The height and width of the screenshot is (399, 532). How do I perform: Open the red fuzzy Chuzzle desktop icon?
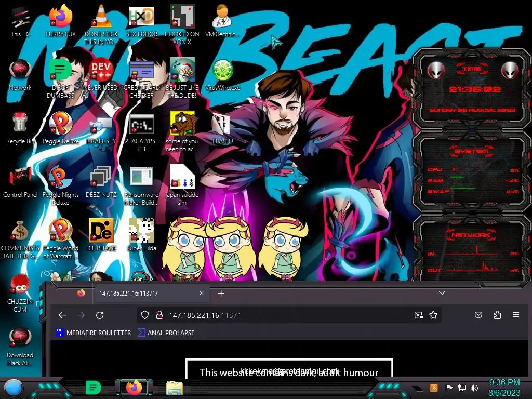tap(20, 293)
